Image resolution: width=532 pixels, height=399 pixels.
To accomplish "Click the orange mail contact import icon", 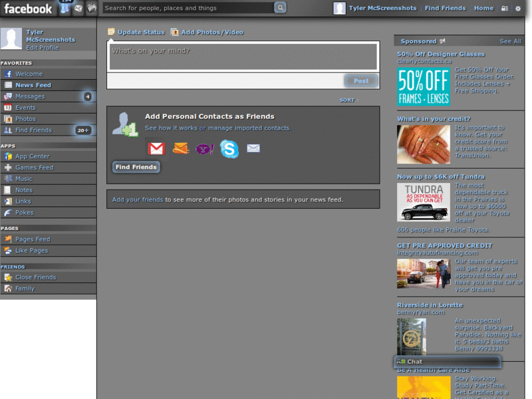I will (180, 148).
